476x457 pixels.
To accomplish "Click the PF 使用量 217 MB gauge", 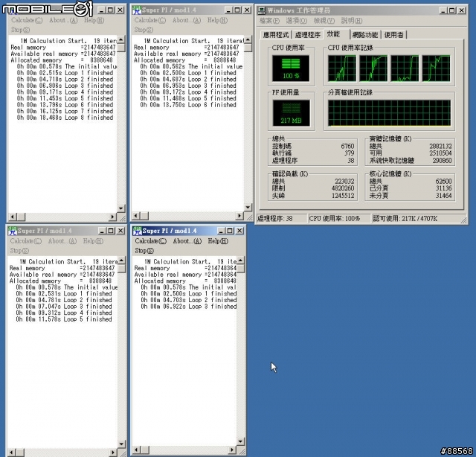I will pyautogui.click(x=291, y=113).
